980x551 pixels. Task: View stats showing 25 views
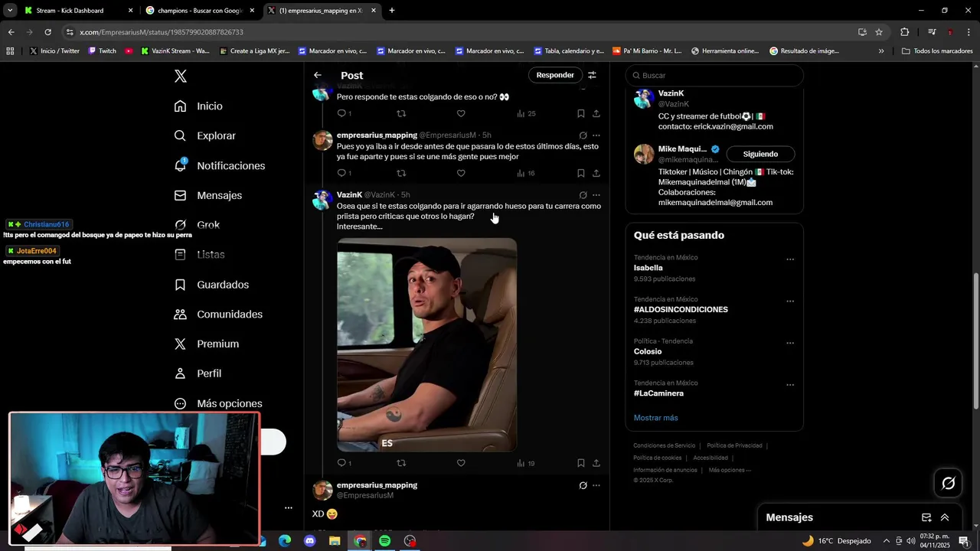[x=526, y=113]
